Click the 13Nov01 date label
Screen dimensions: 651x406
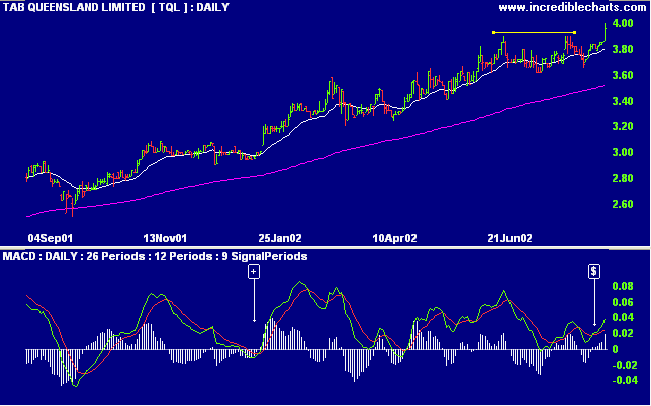(x=165, y=238)
